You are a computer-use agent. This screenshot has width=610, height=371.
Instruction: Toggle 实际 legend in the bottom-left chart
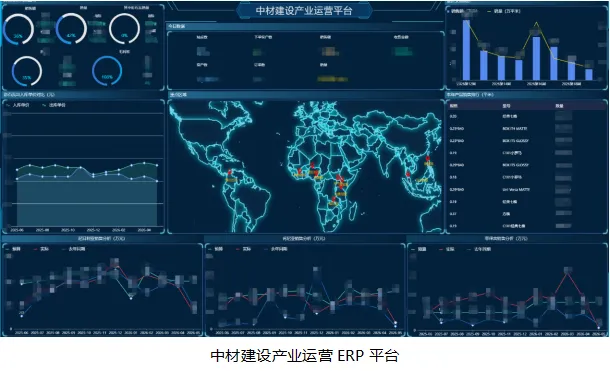[41, 249]
